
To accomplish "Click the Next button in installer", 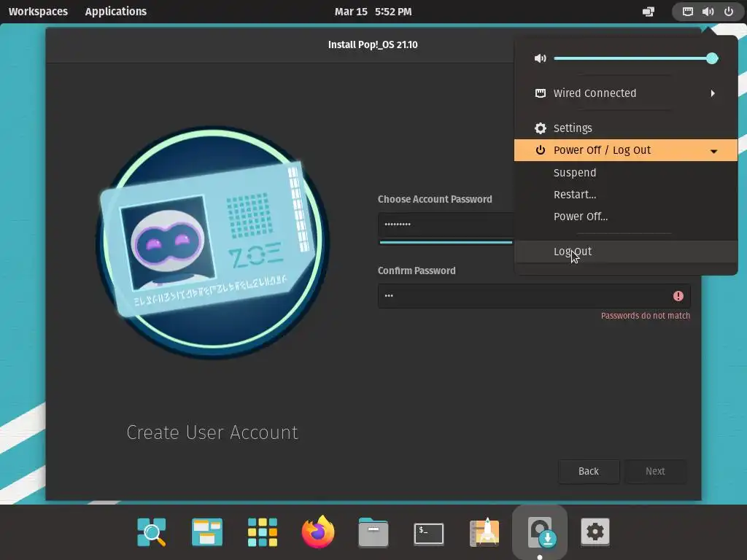I will [655, 471].
